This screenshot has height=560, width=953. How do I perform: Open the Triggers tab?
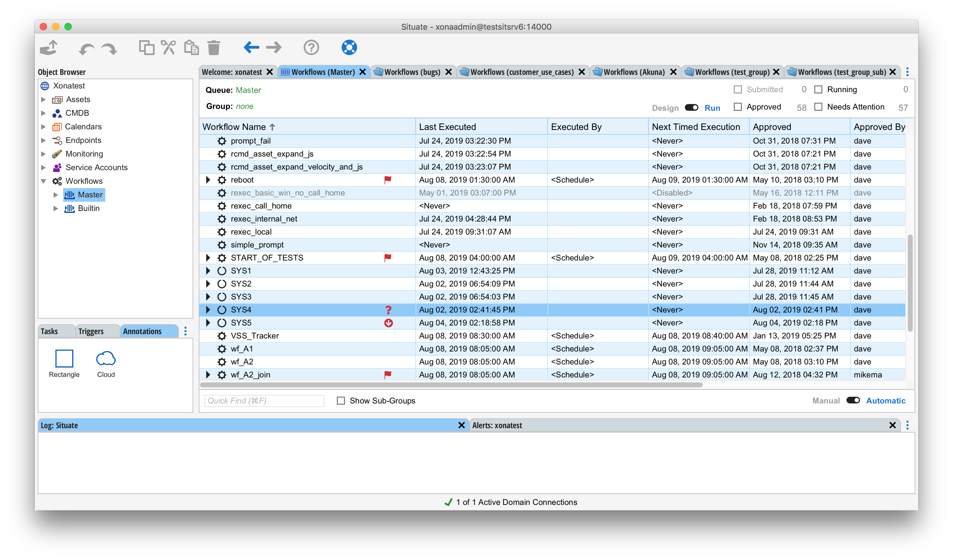pyautogui.click(x=91, y=331)
